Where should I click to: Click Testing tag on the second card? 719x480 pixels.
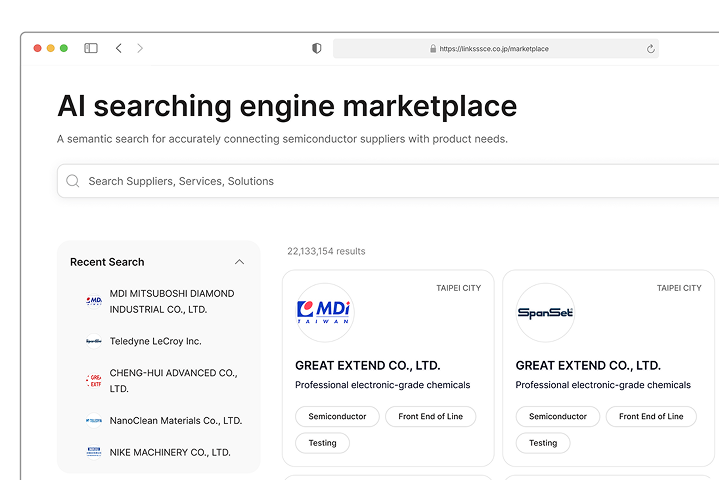(543, 442)
